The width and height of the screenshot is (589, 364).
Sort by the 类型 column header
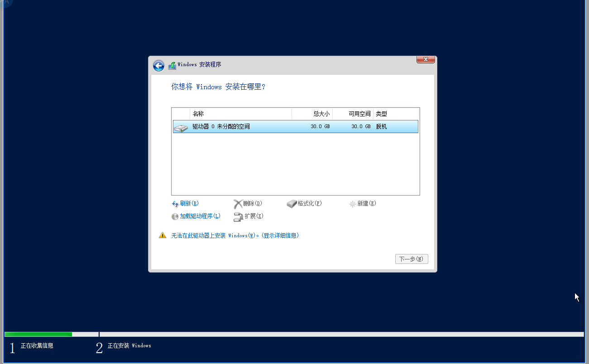(396, 114)
